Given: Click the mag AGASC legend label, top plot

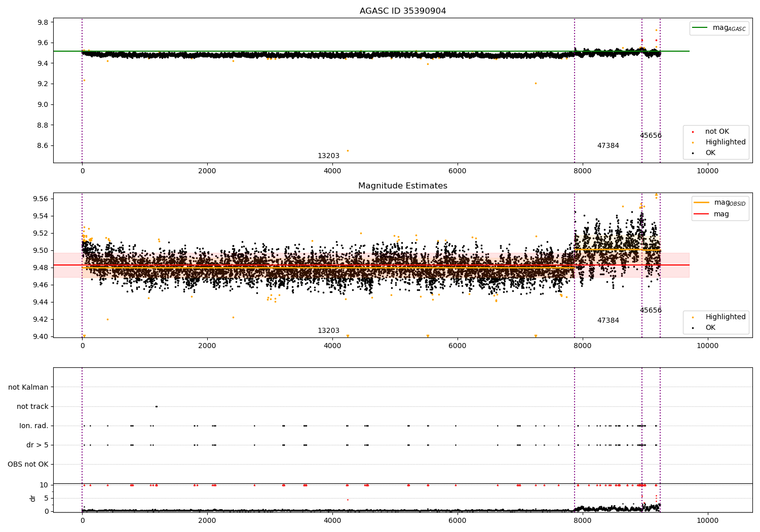Looking at the screenshot, I should coord(729,28).
